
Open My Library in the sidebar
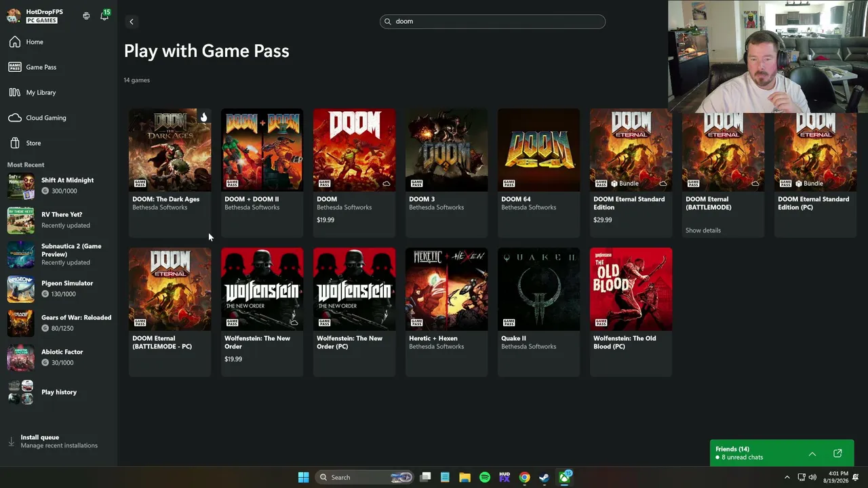click(x=58, y=92)
